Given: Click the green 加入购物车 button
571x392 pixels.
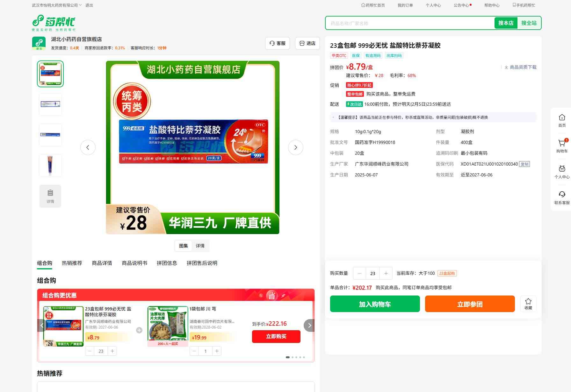Looking at the screenshot, I should pyautogui.click(x=375, y=304).
